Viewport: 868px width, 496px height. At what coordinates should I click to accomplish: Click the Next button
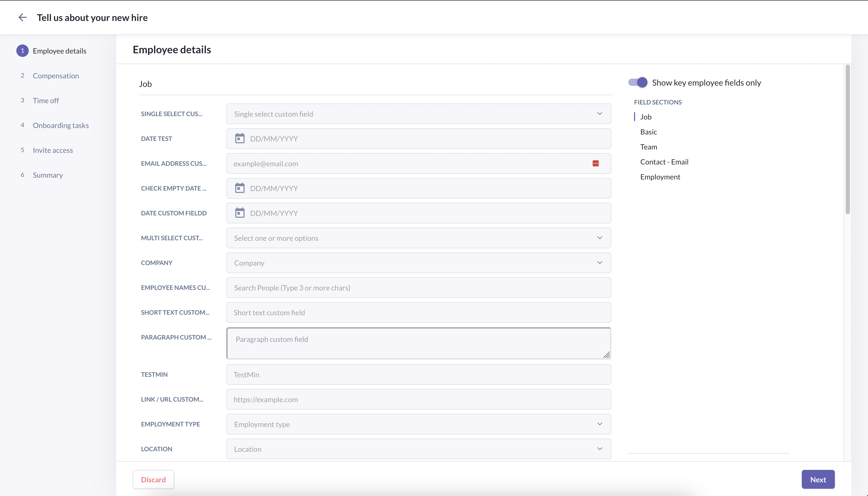[818, 479]
